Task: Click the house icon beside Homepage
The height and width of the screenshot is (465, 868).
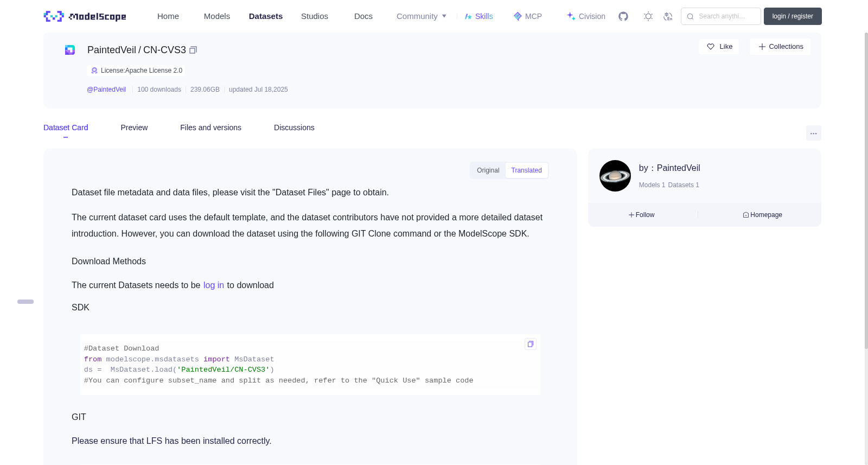Action: [746, 215]
